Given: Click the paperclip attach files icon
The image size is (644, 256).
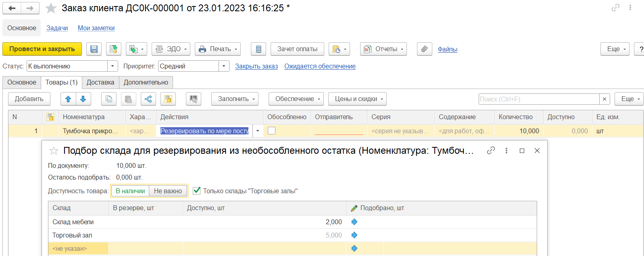Looking at the screenshot, I should tap(424, 49).
